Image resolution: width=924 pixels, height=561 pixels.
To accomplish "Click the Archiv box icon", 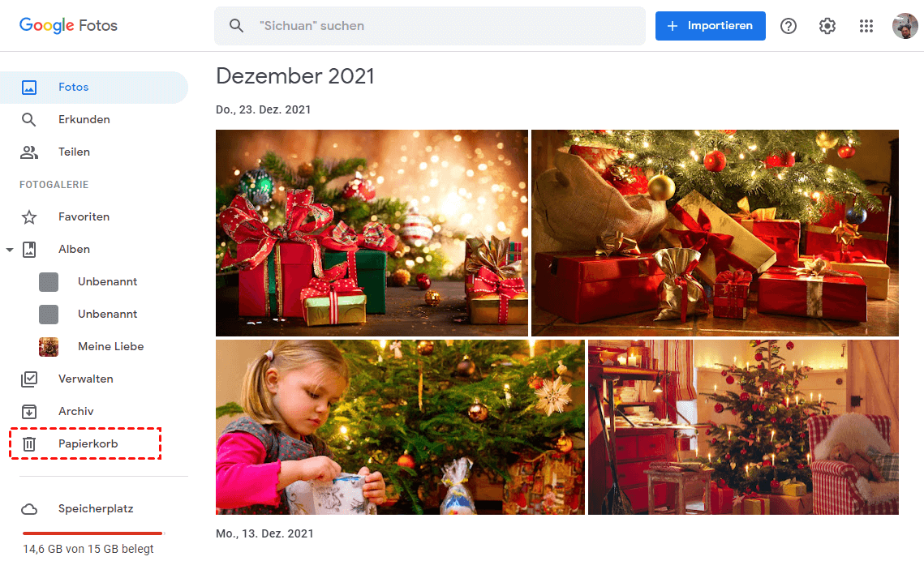I will coord(29,412).
